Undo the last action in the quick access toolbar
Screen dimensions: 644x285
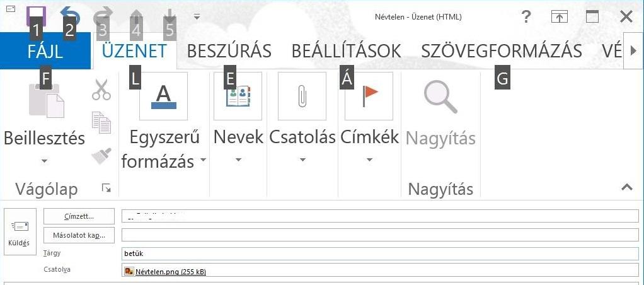point(69,16)
